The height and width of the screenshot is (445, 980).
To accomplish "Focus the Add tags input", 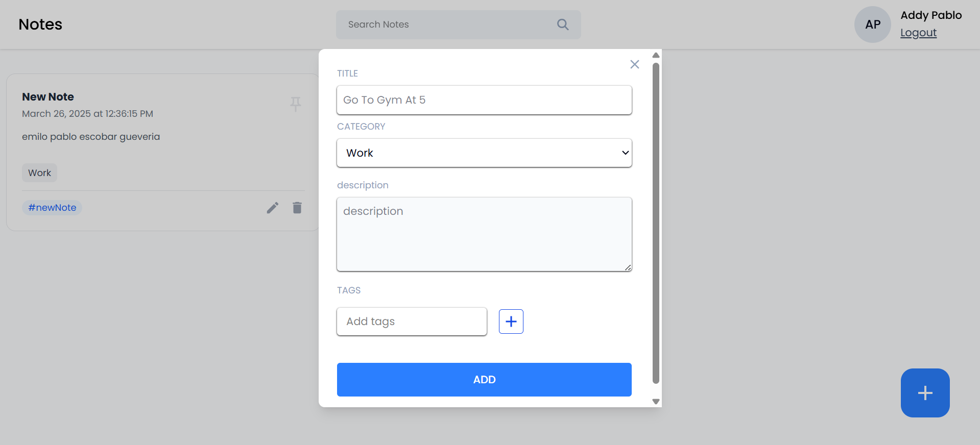I will click(412, 322).
